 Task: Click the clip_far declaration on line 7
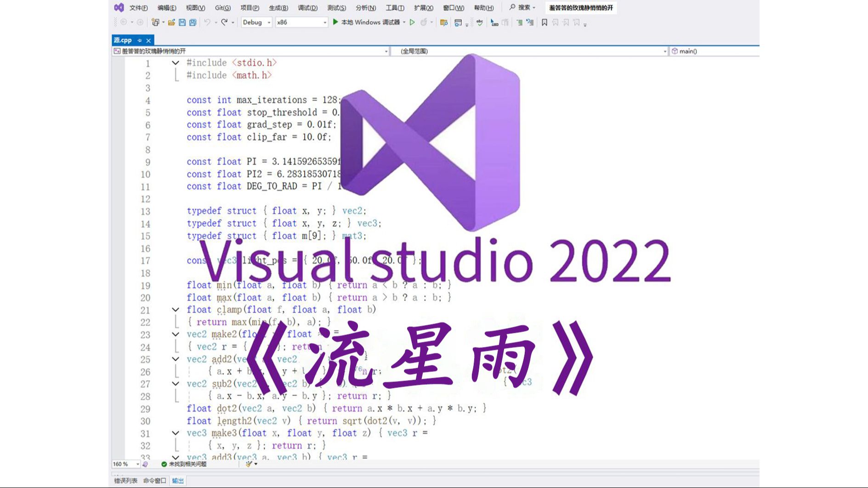point(259,137)
